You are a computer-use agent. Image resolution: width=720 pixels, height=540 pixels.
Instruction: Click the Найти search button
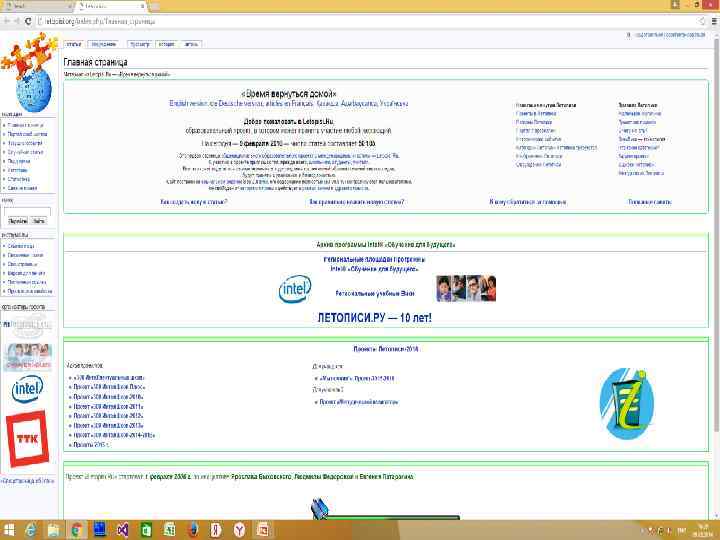(39, 221)
